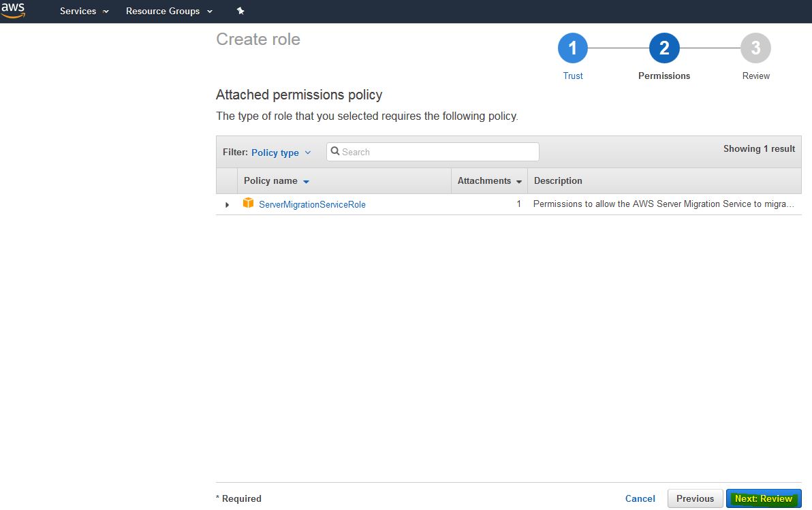Viewport: 812px width, 510px height.
Task: Open the Services menu
Action: pos(84,11)
